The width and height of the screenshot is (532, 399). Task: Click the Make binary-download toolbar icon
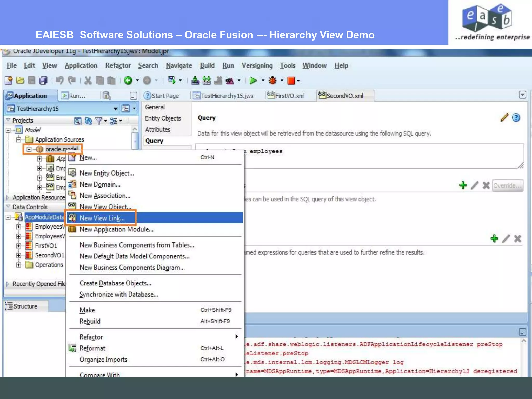195,81
